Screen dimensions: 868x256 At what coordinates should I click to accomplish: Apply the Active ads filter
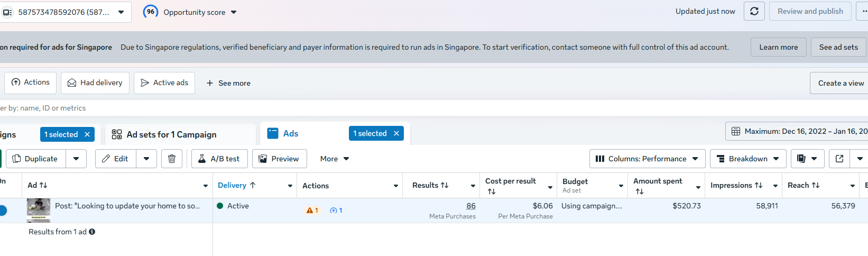164,83
